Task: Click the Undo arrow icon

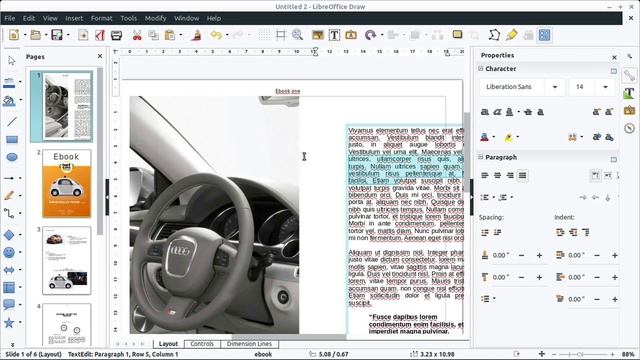Action: click(216, 35)
